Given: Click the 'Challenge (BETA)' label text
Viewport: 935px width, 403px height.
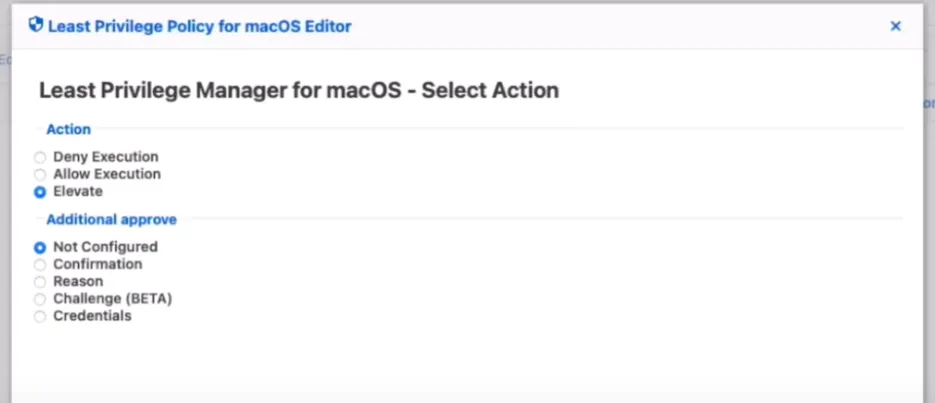Looking at the screenshot, I should point(113,298).
